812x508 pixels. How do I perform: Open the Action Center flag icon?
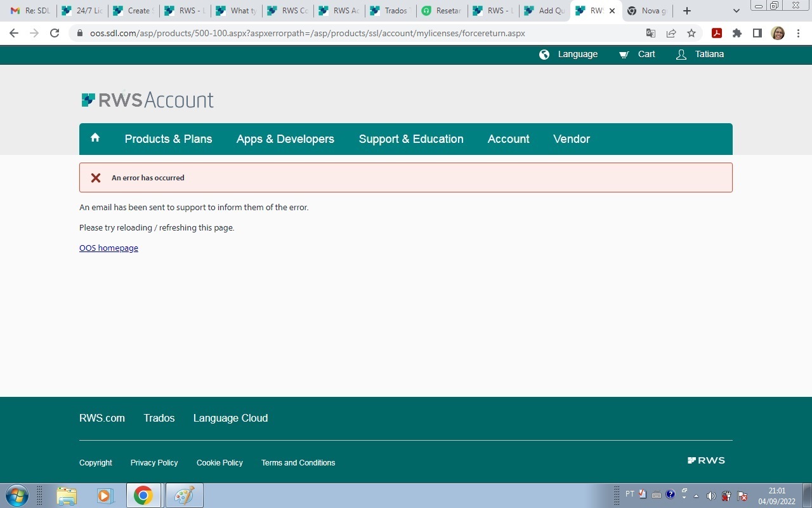pyautogui.click(x=742, y=495)
